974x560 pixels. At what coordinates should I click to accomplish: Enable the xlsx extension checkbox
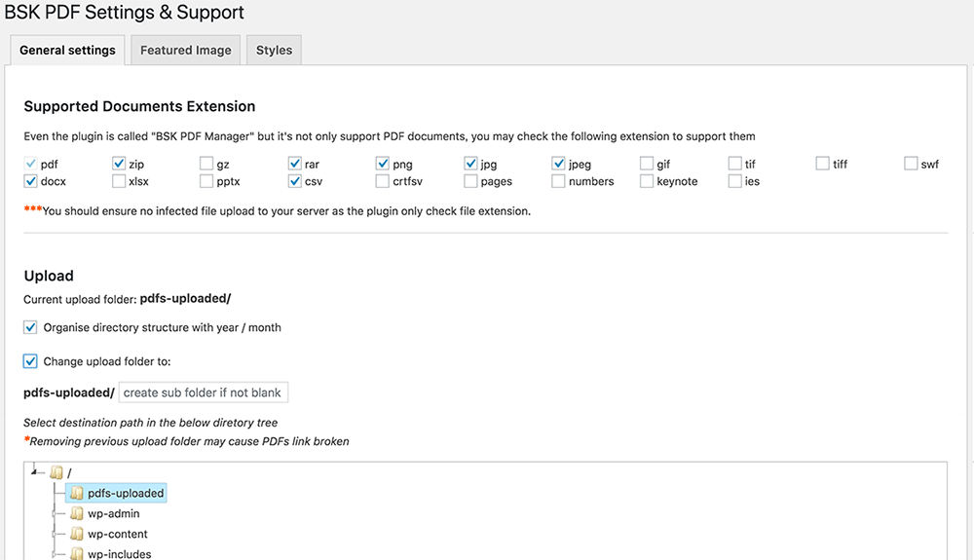click(119, 181)
